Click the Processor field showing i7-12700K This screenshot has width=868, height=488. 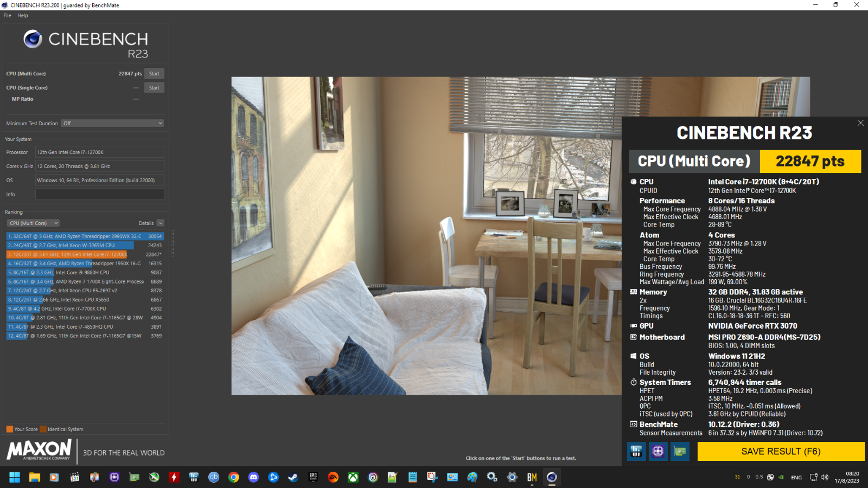100,152
